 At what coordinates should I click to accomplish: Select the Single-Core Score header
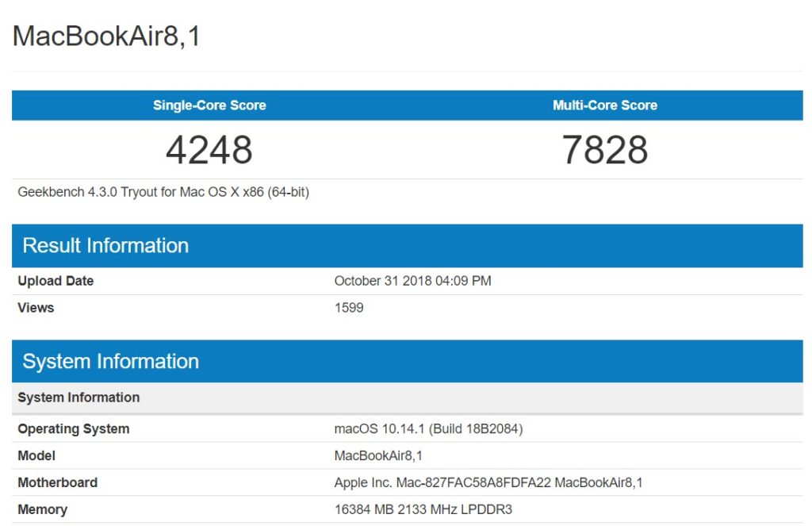[x=208, y=105]
